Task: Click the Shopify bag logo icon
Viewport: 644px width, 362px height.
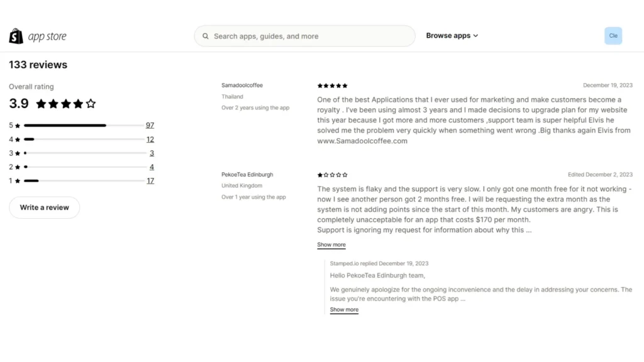Action: point(16,36)
